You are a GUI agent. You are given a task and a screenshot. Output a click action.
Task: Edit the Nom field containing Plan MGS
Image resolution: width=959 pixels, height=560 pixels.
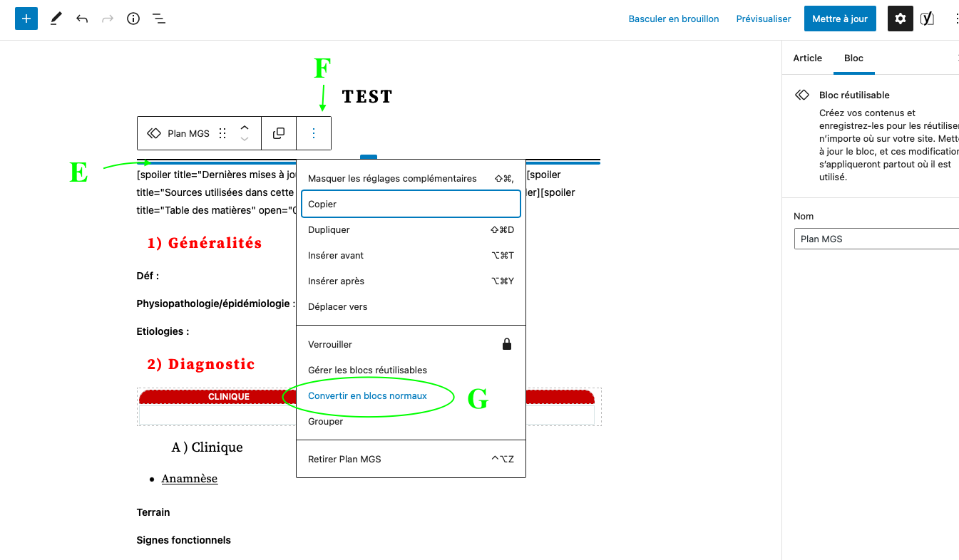click(876, 239)
